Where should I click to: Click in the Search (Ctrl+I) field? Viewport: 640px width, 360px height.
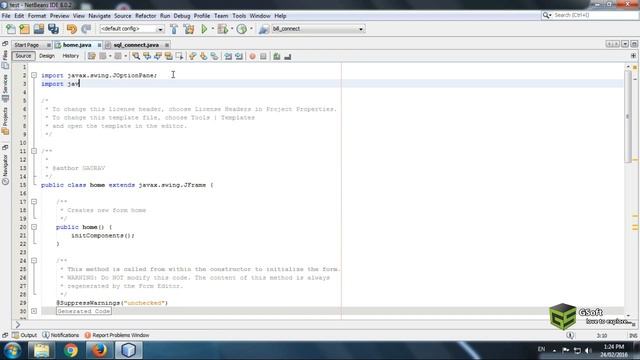coord(594,15)
